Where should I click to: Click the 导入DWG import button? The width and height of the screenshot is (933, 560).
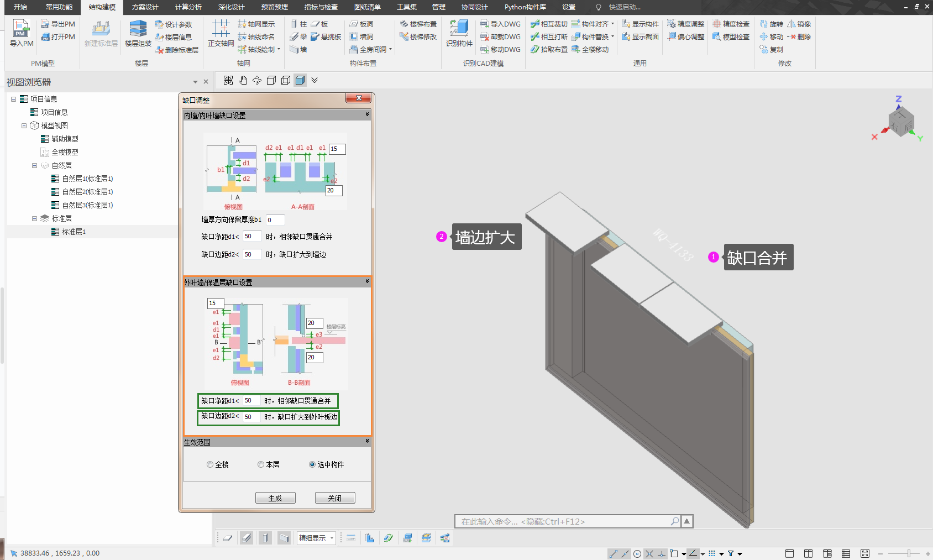[x=500, y=24]
